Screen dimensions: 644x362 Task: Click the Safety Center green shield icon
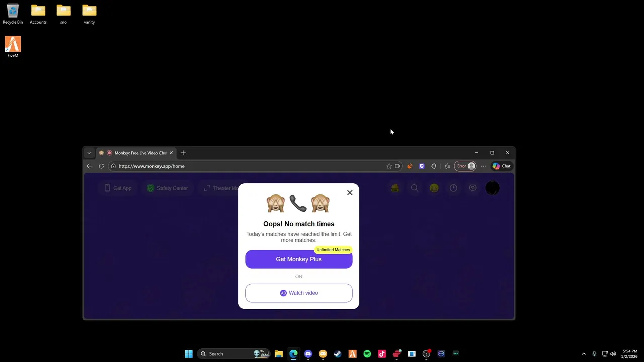[x=150, y=188]
